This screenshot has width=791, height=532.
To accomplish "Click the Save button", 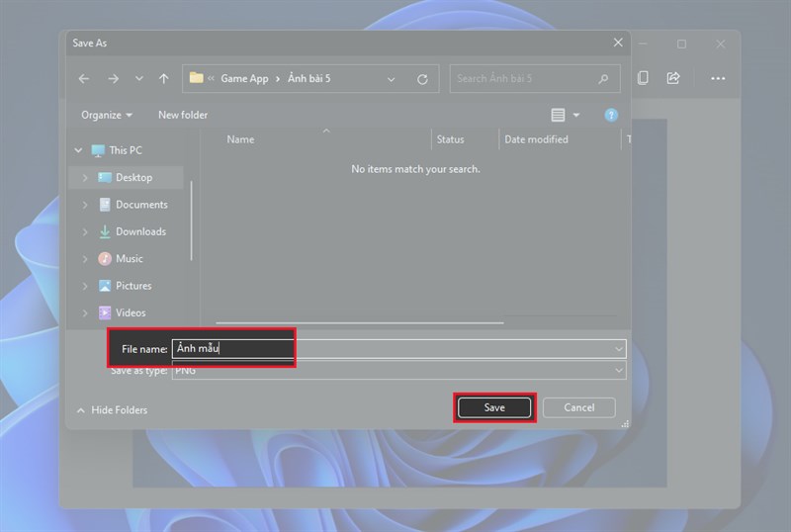I will tap(494, 407).
